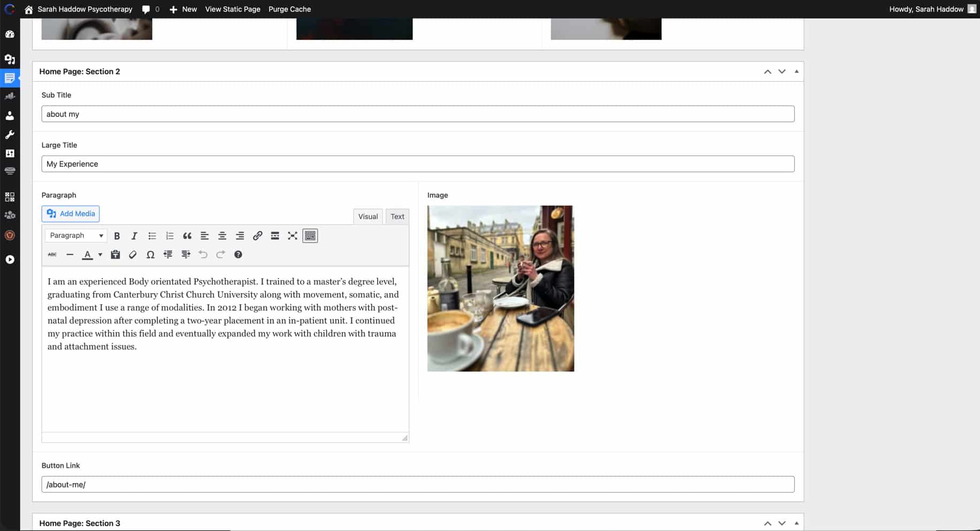The image size is (980, 531).
Task: Click View Static Page
Action: pos(233,9)
